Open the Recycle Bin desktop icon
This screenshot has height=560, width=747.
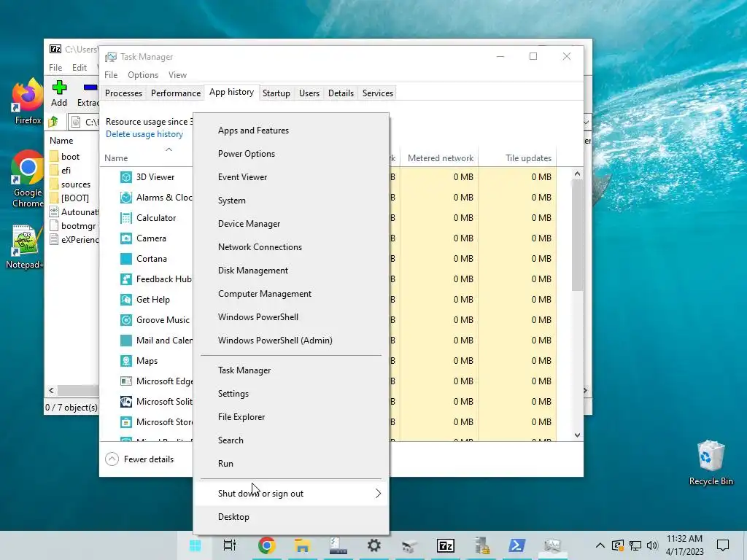711,463
